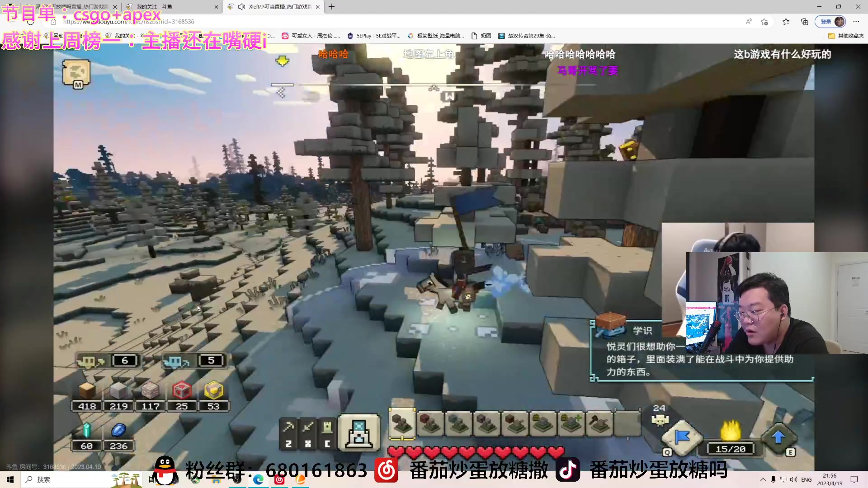The height and width of the screenshot is (488, 868).
Task: Open the notification center icon
Action: click(854, 479)
